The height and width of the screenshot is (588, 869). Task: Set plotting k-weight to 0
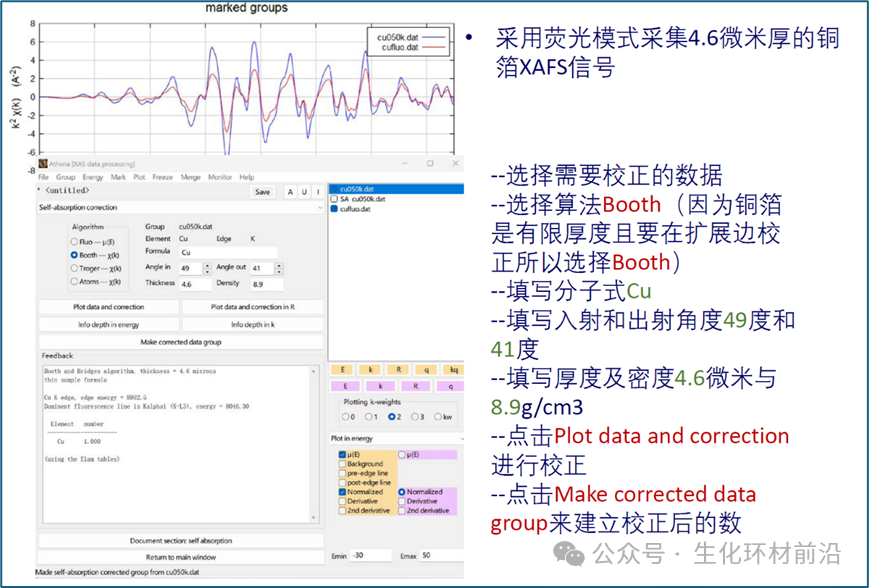[346, 417]
